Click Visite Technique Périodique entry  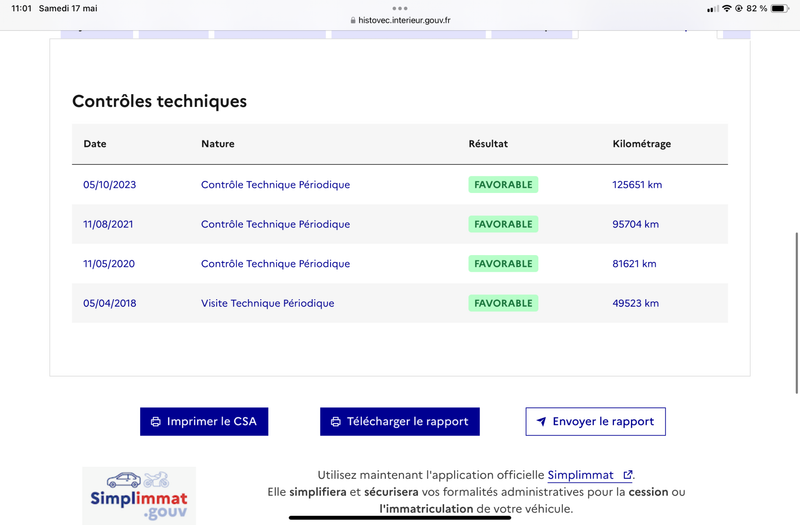(267, 303)
